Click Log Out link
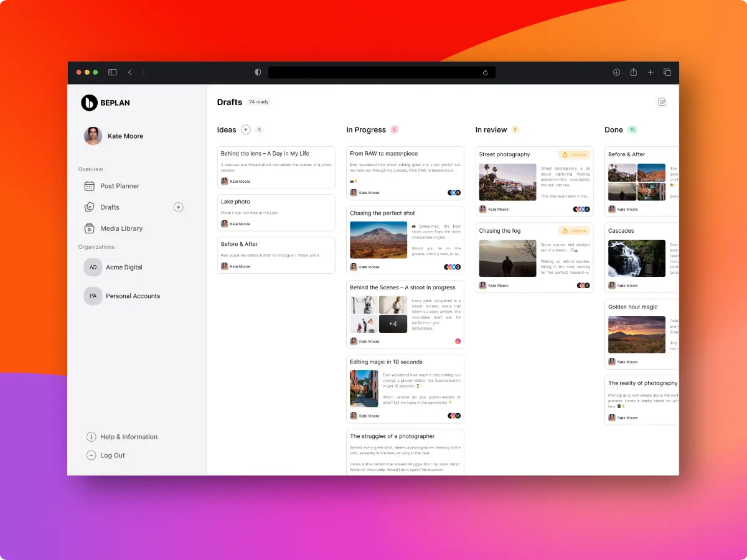747x560 pixels. tap(112, 455)
